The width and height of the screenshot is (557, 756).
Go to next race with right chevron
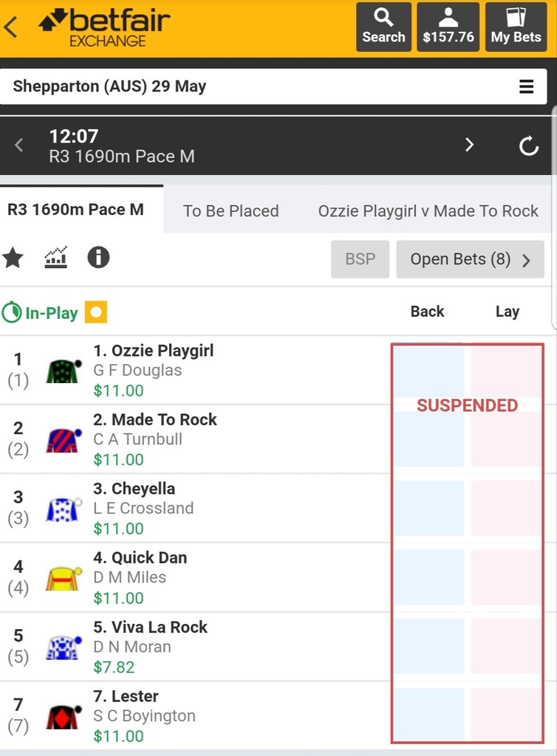pyautogui.click(x=469, y=145)
